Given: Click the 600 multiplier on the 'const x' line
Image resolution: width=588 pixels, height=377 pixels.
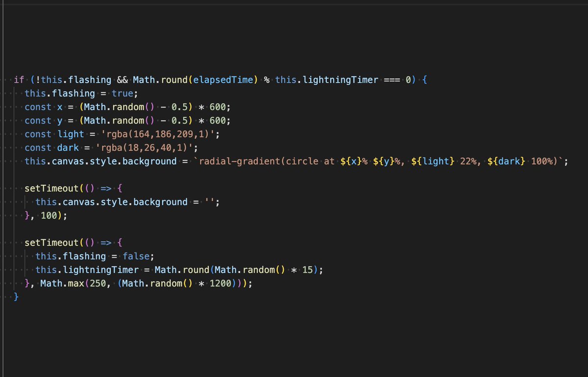Looking at the screenshot, I should [x=217, y=107].
